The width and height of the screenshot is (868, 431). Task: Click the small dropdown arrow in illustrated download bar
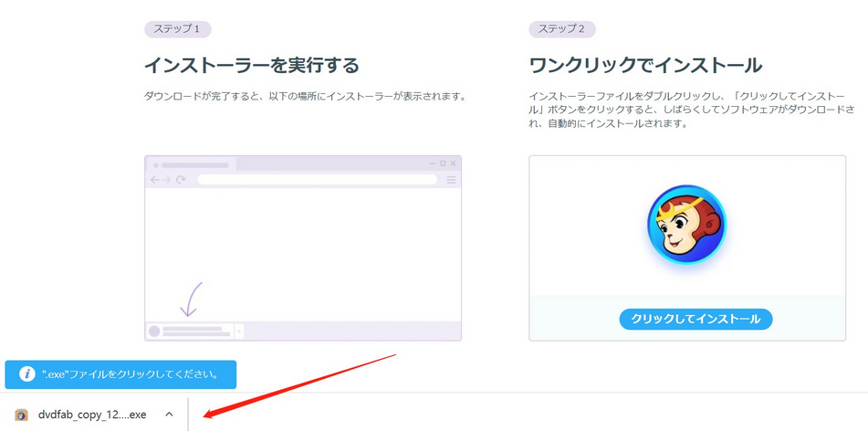click(239, 331)
